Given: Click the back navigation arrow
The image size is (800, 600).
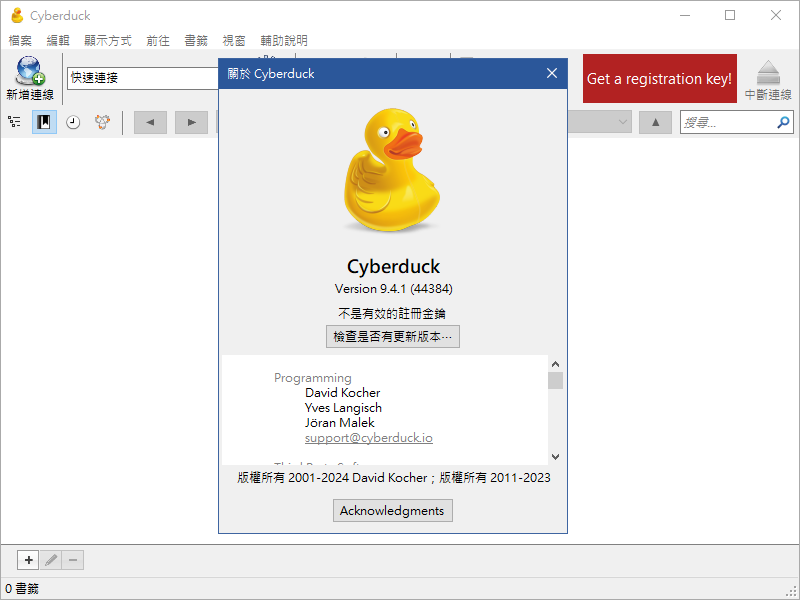Looking at the screenshot, I should [149, 122].
